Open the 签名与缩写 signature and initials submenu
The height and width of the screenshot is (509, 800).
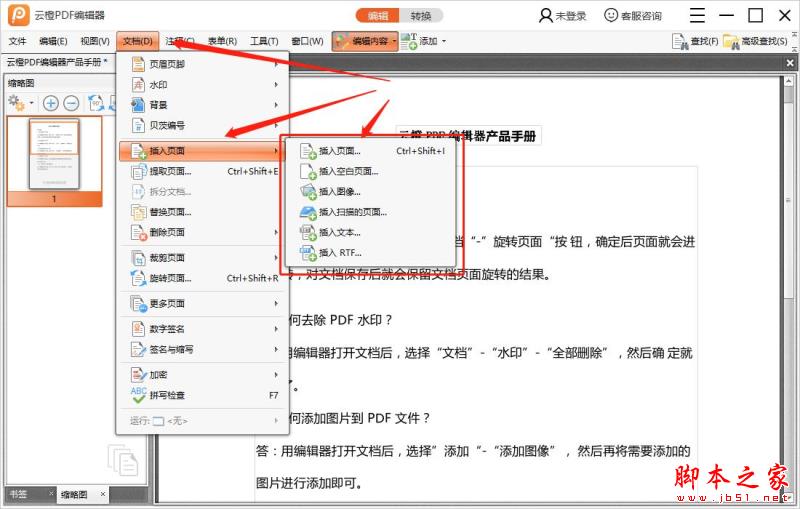204,349
